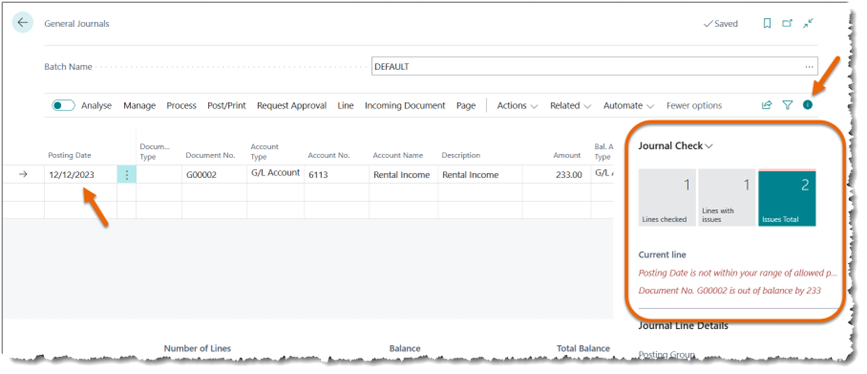
Task: Collapse page with the shrink arrows icon
Action: [x=808, y=23]
